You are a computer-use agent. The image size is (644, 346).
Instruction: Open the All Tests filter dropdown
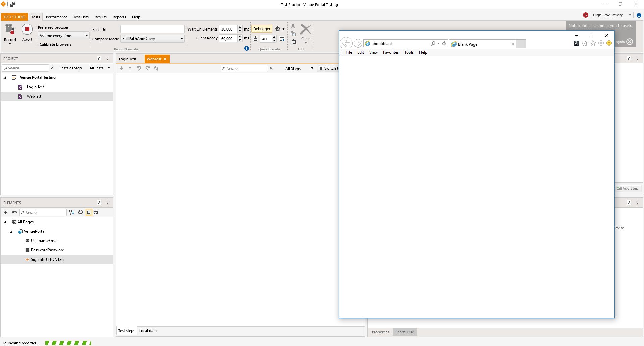(x=100, y=68)
